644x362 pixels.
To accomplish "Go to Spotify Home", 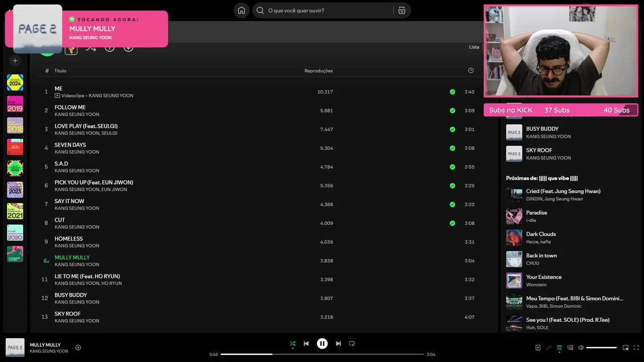I will click(242, 11).
